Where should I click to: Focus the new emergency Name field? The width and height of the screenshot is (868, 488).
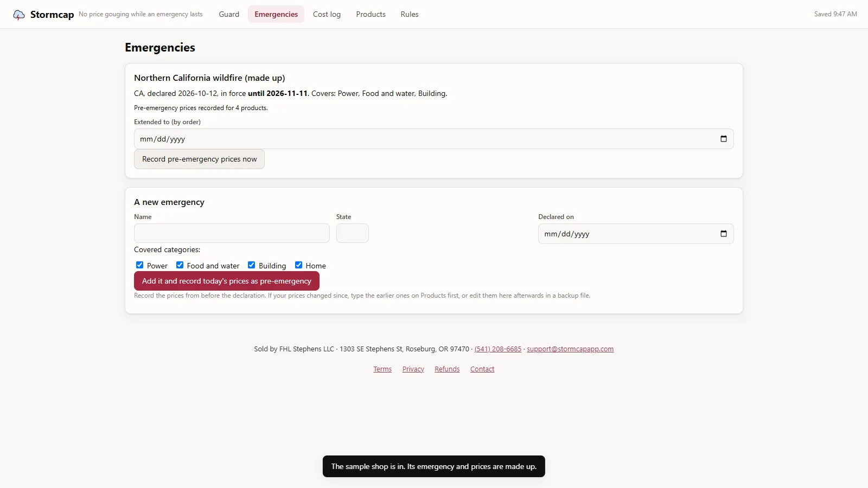[232, 233]
